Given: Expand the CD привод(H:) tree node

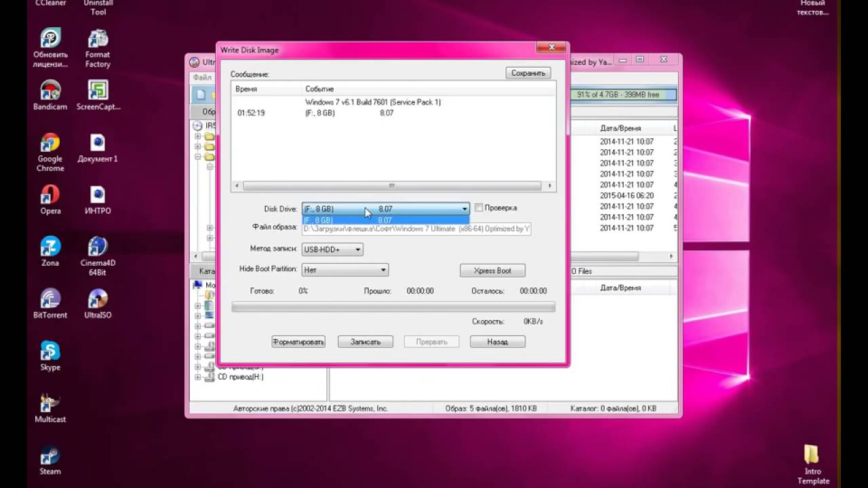Looking at the screenshot, I should (198, 377).
